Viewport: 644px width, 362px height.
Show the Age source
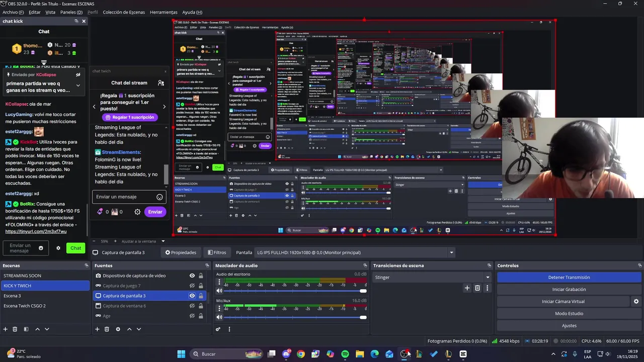point(192,316)
